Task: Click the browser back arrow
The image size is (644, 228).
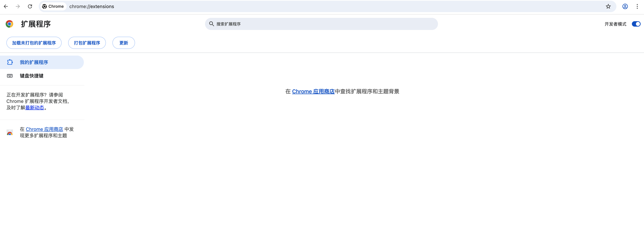Action: click(x=6, y=7)
